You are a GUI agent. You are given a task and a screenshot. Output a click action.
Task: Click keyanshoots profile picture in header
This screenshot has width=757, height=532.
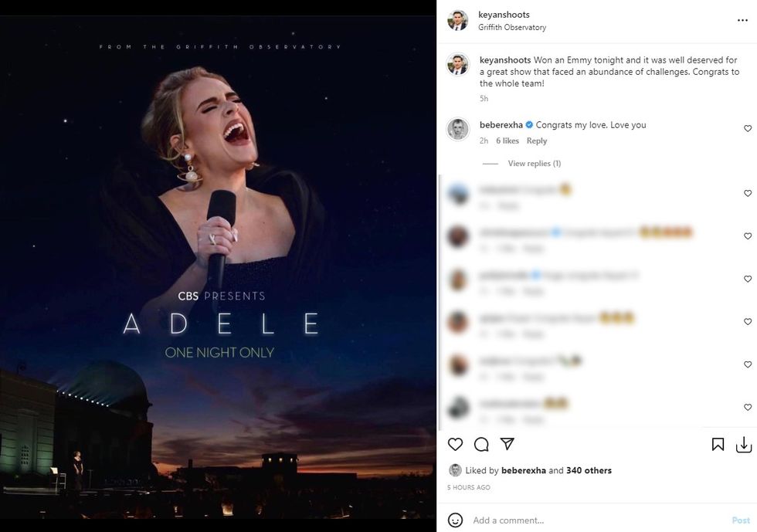458,21
